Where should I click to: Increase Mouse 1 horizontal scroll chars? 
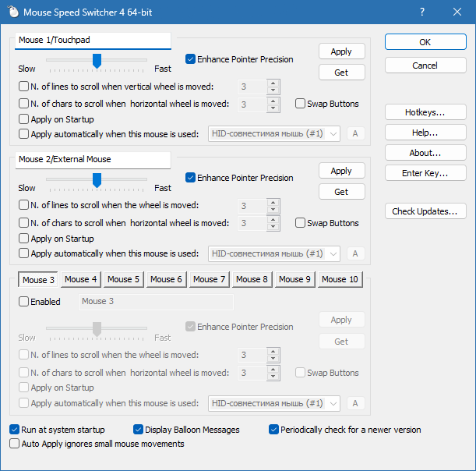click(x=273, y=101)
